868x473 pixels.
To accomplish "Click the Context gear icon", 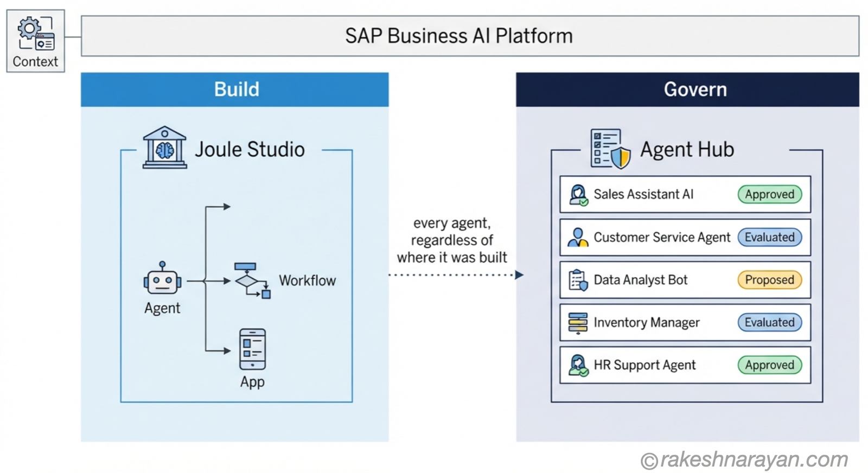I will coord(36,34).
